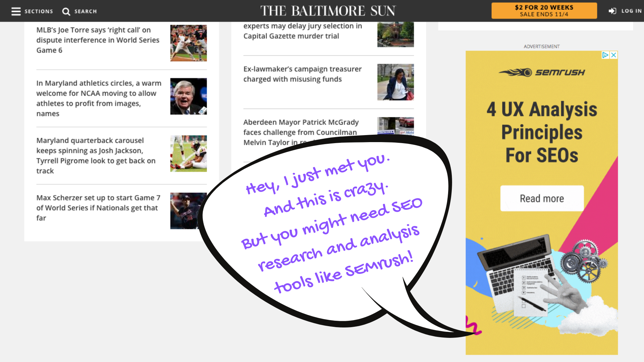644x362 pixels.
Task: Expand the Capital Gazette murder trial article
Action: (303, 31)
